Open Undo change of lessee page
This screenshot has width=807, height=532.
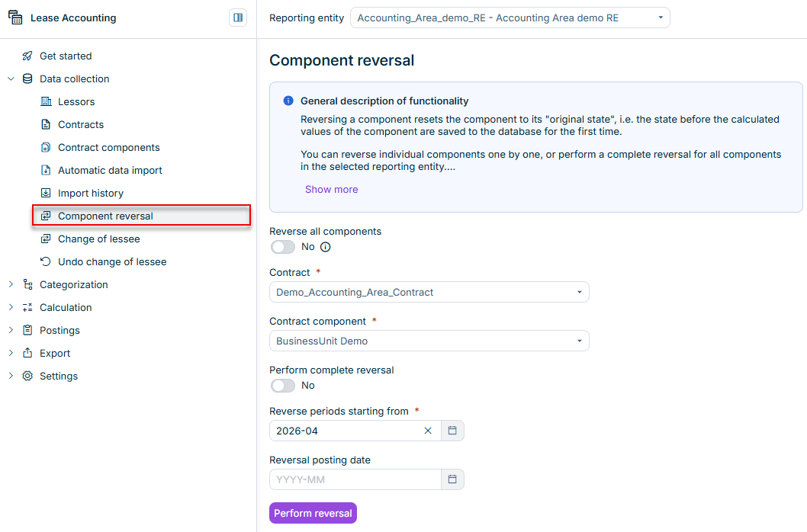pos(112,262)
